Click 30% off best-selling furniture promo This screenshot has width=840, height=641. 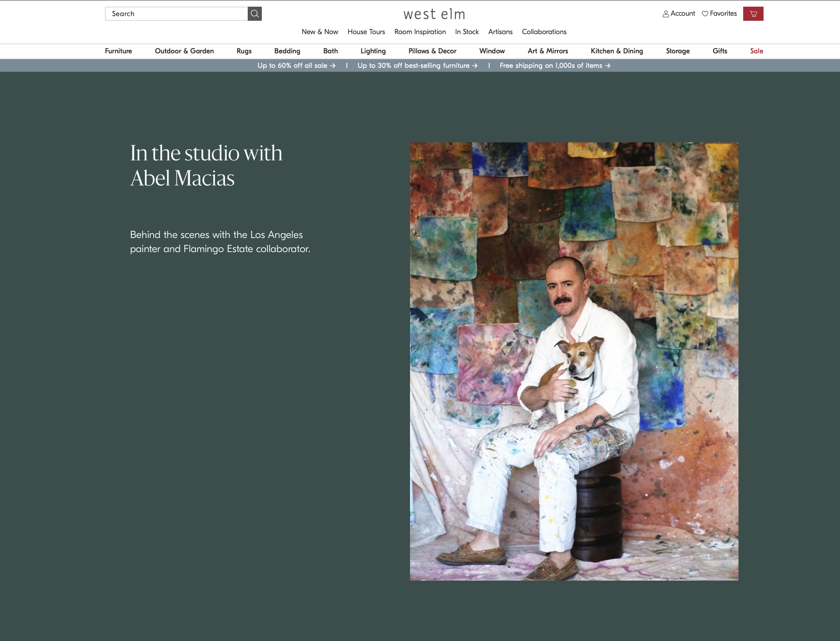(x=417, y=65)
